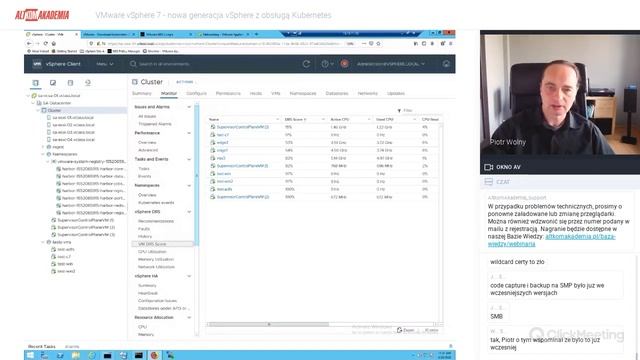Open the help icon menu in header

click(327, 64)
